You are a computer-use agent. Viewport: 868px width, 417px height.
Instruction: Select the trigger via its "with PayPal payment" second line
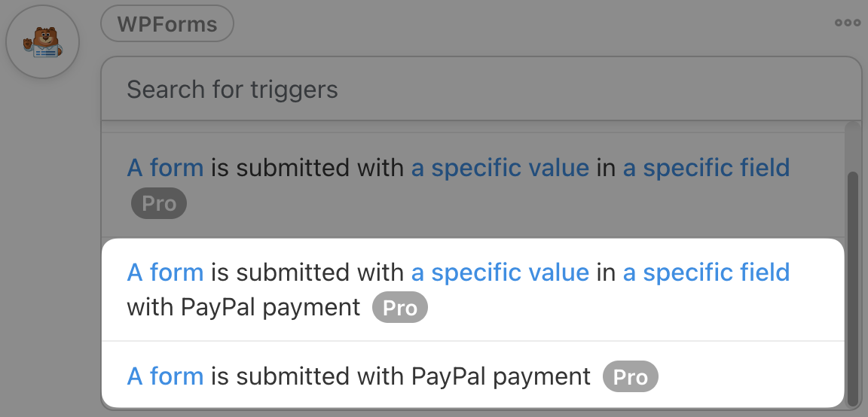[x=243, y=307]
